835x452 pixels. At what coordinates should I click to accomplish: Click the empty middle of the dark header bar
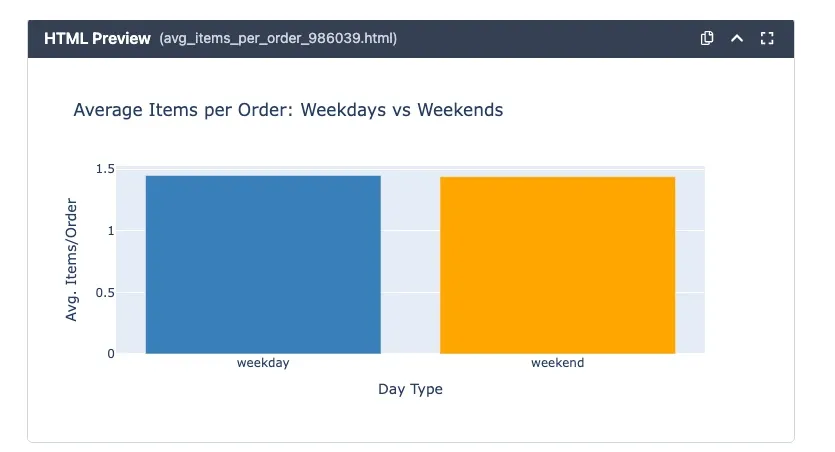(550, 38)
